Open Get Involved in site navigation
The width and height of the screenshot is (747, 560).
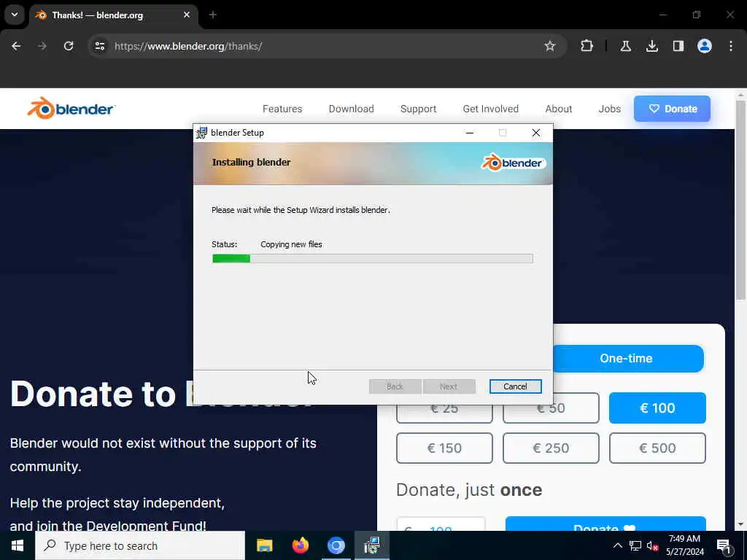pos(491,109)
